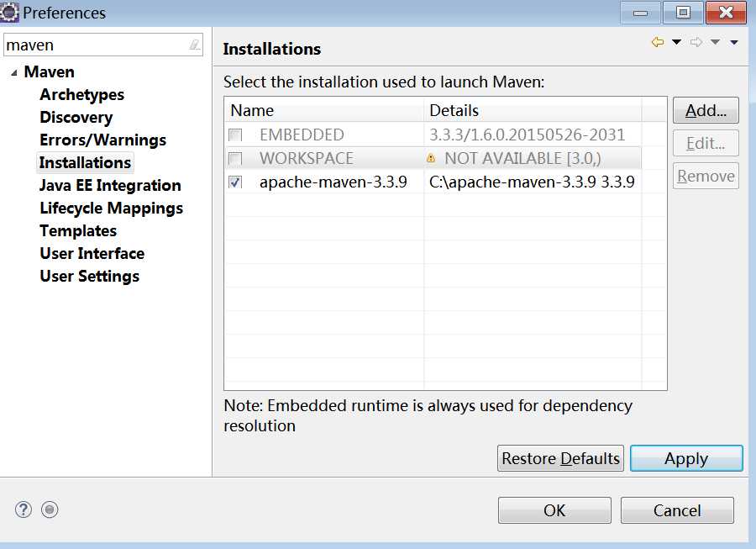Uncheck the apache-maven-3.3.9 checkbox

[235, 182]
